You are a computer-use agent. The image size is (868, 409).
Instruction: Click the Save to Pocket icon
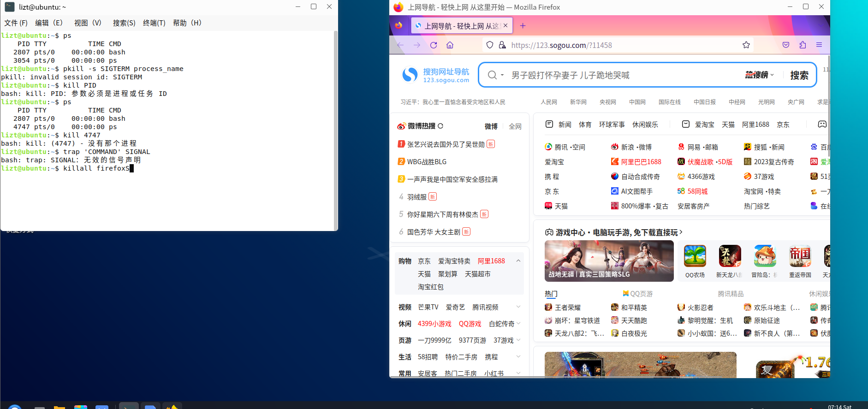(786, 45)
